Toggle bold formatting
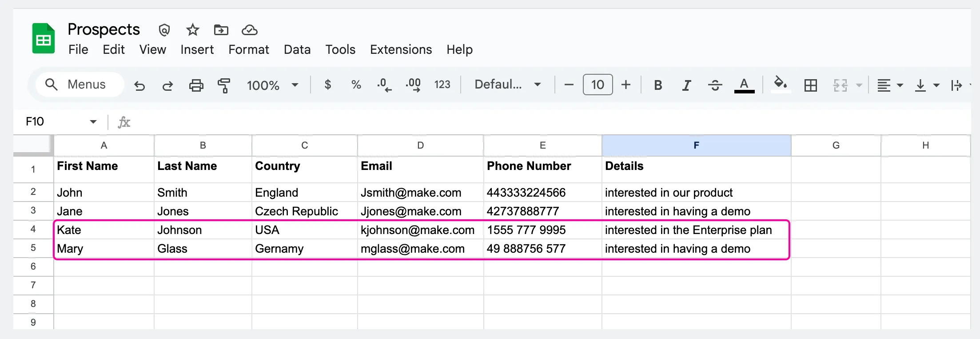The height and width of the screenshot is (339, 980). [x=658, y=85]
